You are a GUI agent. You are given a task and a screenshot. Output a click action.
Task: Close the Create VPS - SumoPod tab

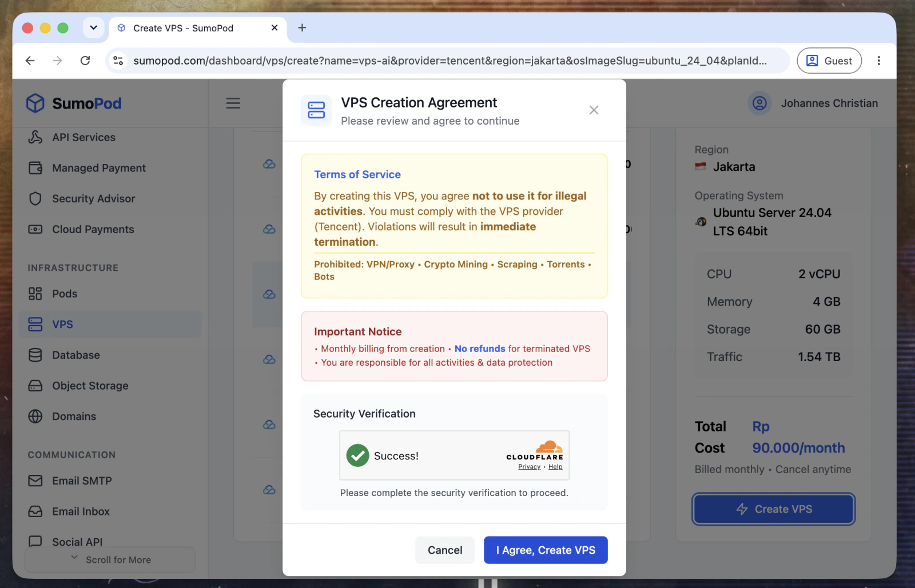tap(274, 27)
